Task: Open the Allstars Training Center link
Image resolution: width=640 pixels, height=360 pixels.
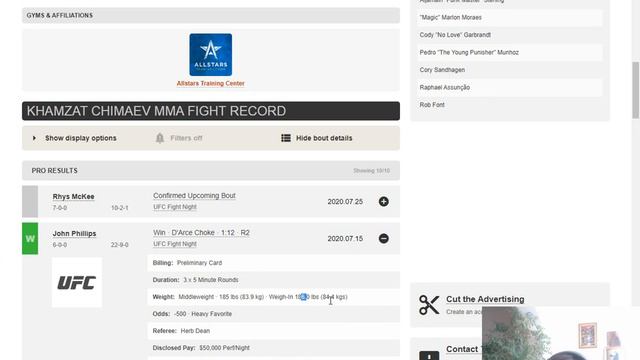Action: coord(211,83)
